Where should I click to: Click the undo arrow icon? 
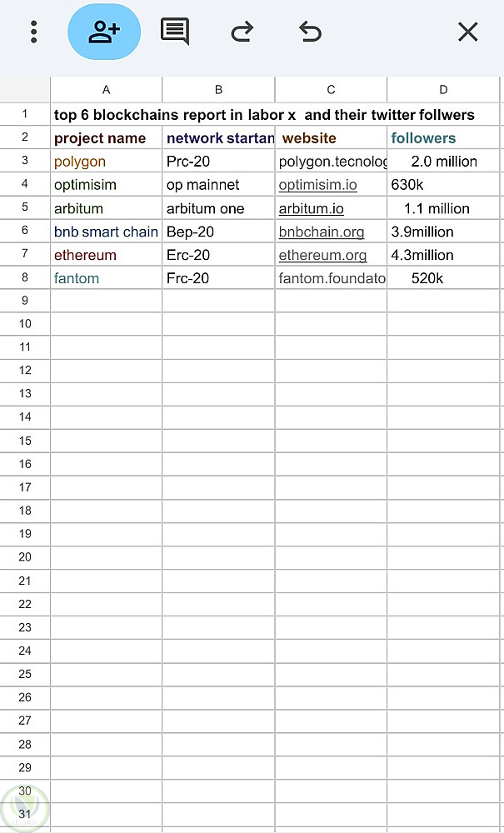pyautogui.click(x=310, y=32)
